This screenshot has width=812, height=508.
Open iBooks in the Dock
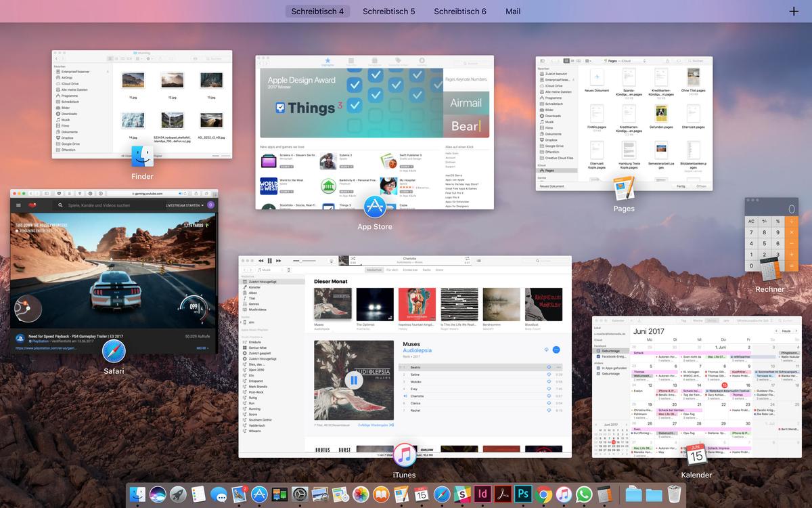tap(381, 494)
